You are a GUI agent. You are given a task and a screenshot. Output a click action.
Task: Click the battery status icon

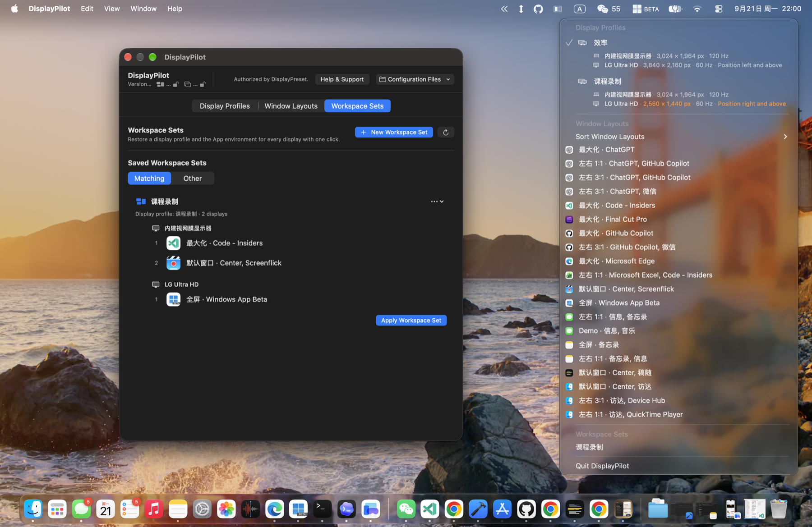coord(675,9)
